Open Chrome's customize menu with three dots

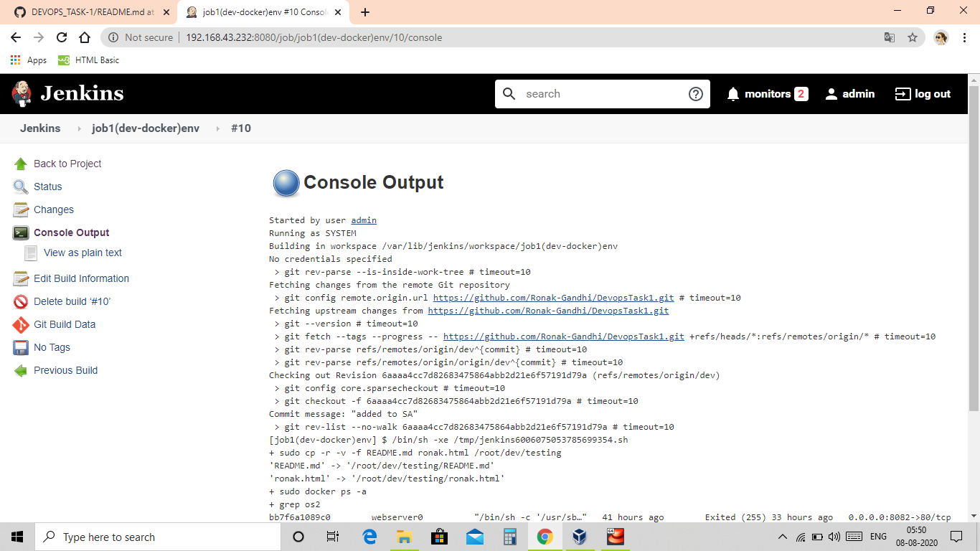(964, 37)
